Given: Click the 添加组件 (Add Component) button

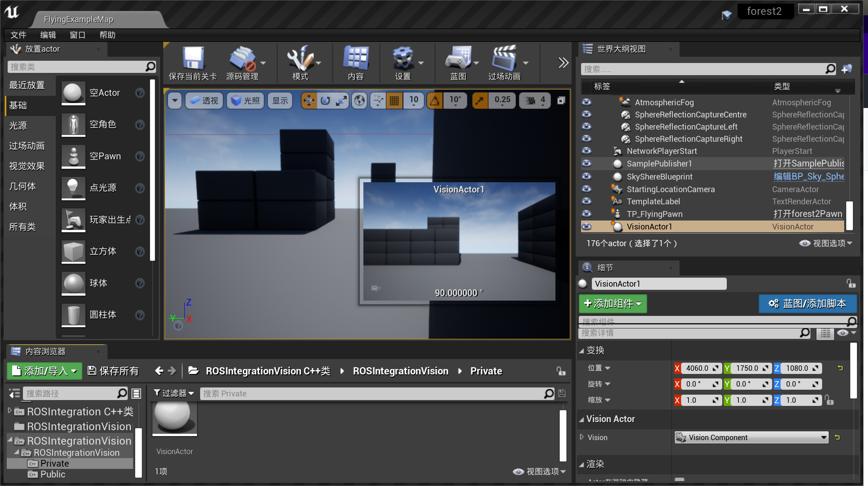Looking at the screenshot, I should pos(612,304).
